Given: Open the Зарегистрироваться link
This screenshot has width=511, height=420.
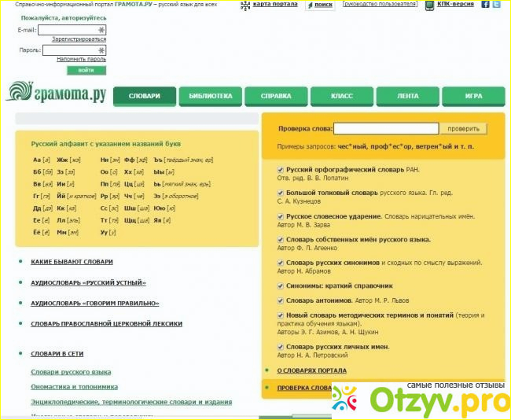Looking at the screenshot, I should tap(79, 39).
